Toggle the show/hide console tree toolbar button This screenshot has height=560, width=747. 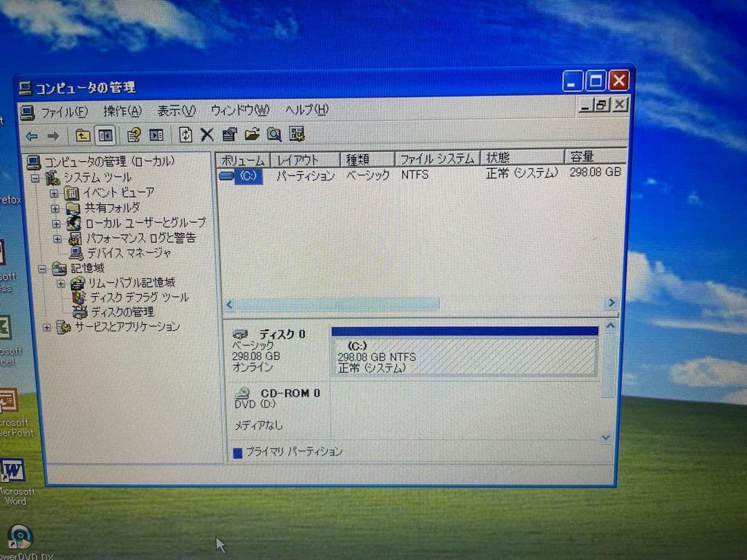pos(104,134)
